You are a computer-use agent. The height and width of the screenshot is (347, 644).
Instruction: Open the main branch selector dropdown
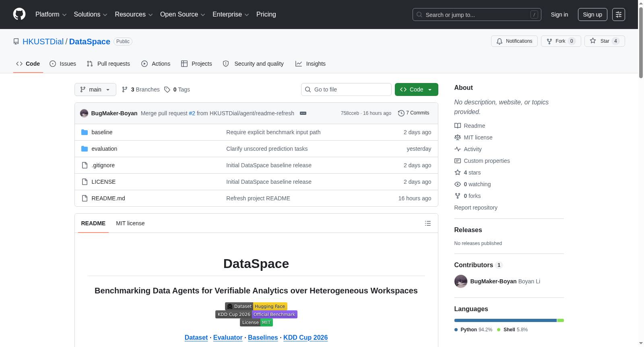tap(95, 89)
